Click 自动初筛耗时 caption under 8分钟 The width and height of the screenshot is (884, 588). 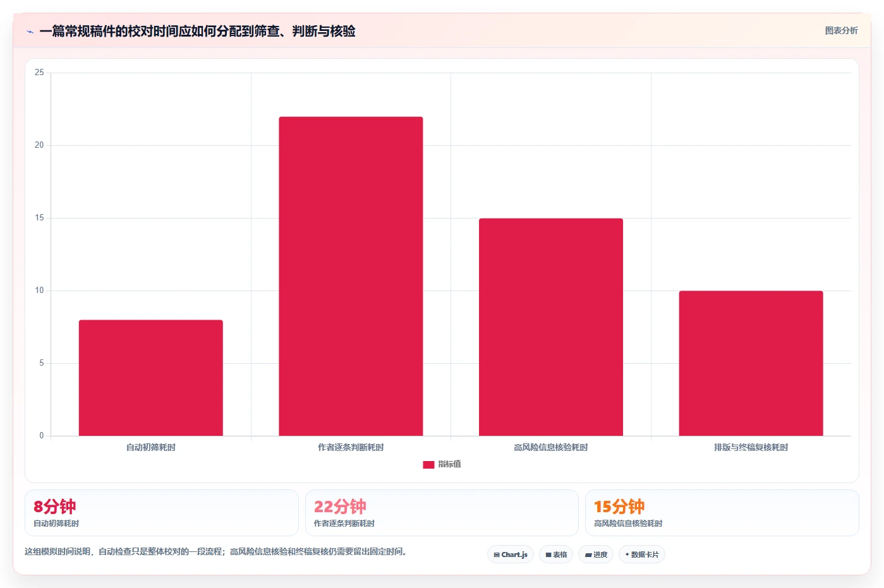[56, 524]
